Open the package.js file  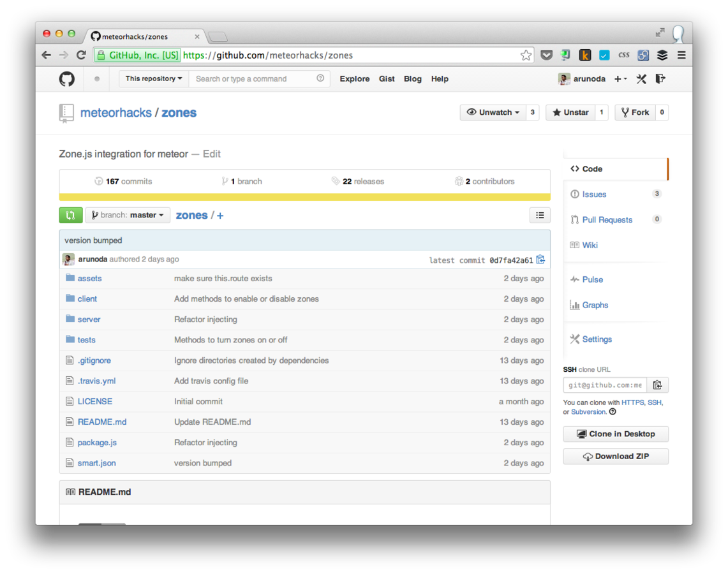pyautogui.click(x=97, y=443)
